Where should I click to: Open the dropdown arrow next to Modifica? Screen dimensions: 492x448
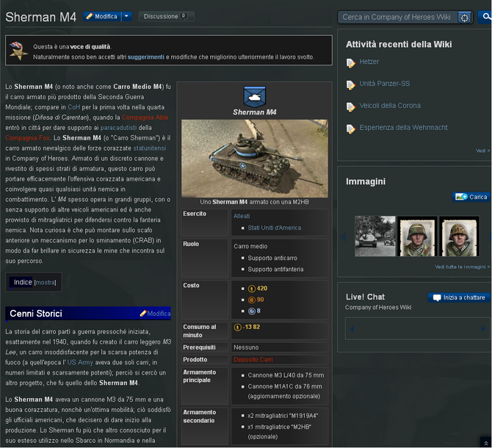pos(126,16)
